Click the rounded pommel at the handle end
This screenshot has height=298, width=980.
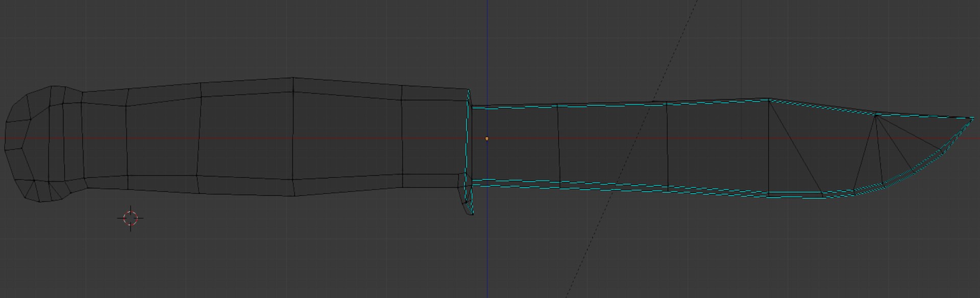click(43, 144)
